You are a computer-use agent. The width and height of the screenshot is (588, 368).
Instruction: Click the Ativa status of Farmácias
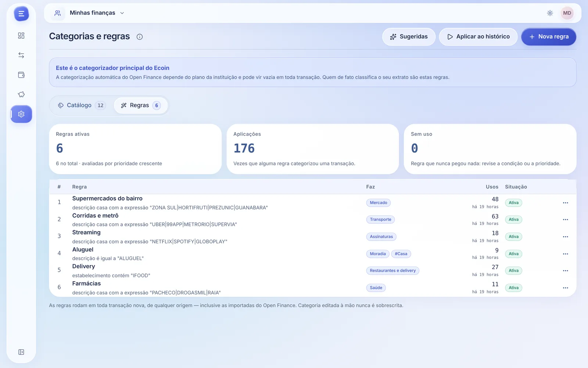[513, 288]
